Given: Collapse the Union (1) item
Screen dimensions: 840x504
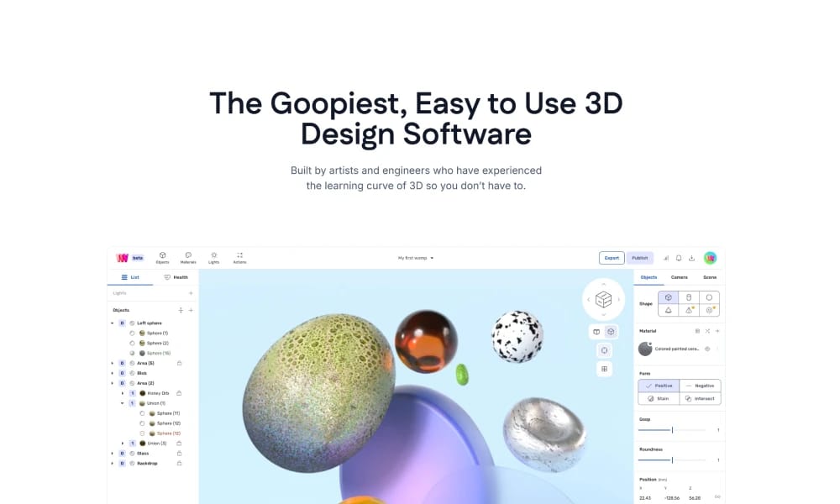Looking at the screenshot, I should tap(123, 403).
